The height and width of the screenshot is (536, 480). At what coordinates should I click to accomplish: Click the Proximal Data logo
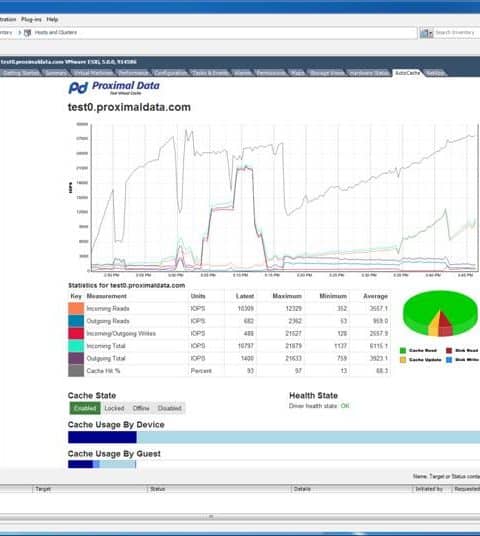click(114, 88)
